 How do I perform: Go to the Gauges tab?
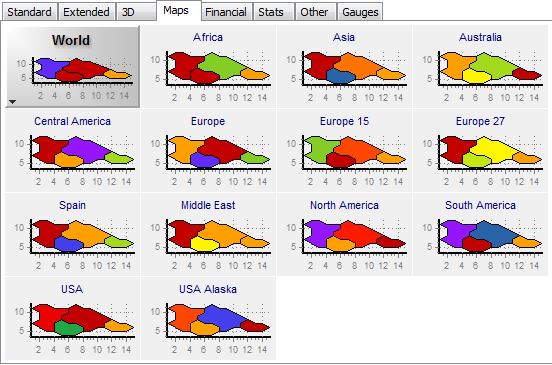(360, 12)
